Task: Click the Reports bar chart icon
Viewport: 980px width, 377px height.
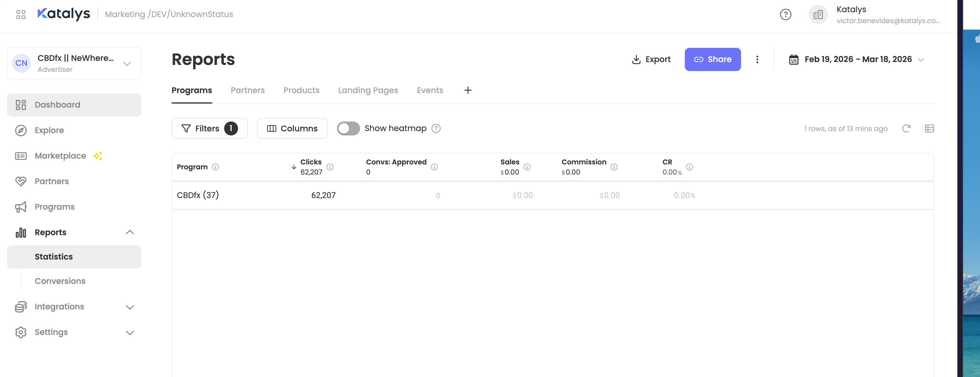Action: click(x=21, y=233)
